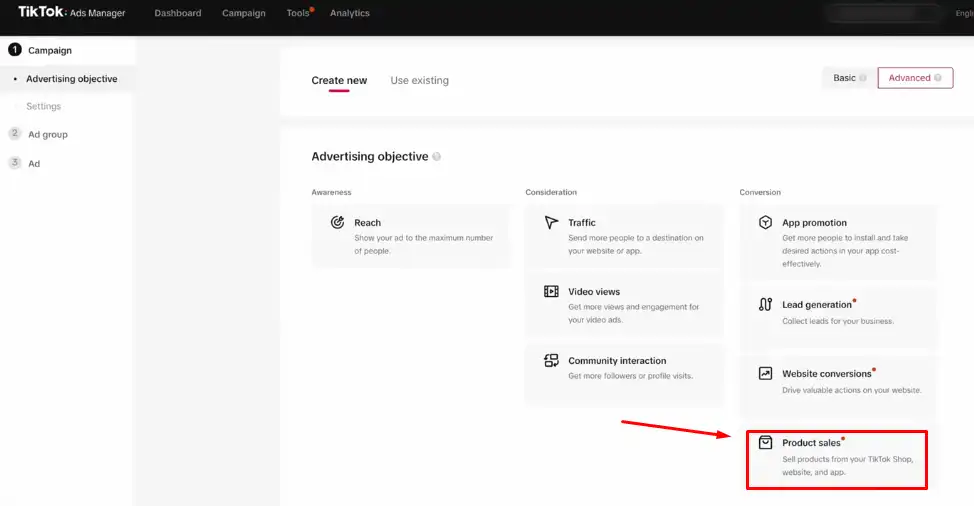Choose the Video views objective

[625, 305]
